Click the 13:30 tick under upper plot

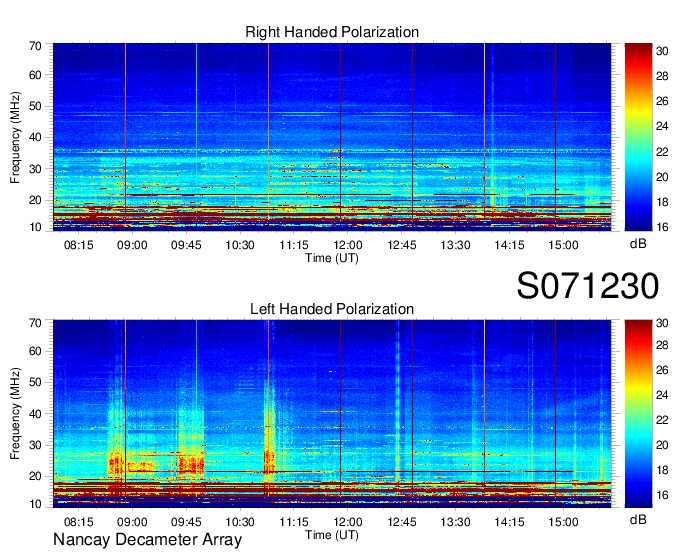pyautogui.click(x=455, y=245)
